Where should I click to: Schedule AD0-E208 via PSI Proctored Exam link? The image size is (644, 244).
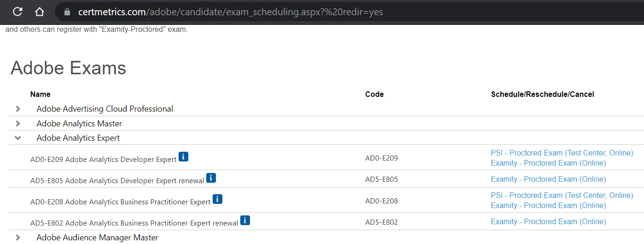coord(562,195)
